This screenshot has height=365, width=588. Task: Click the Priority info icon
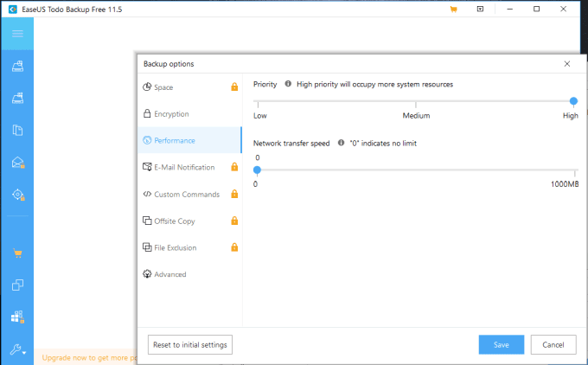click(x=288, y=85)
